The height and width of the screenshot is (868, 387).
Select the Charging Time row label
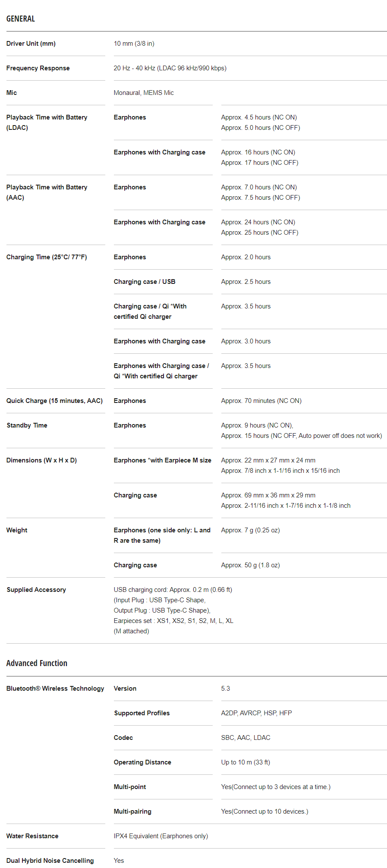pyautogui.click(x=47, y=257)
